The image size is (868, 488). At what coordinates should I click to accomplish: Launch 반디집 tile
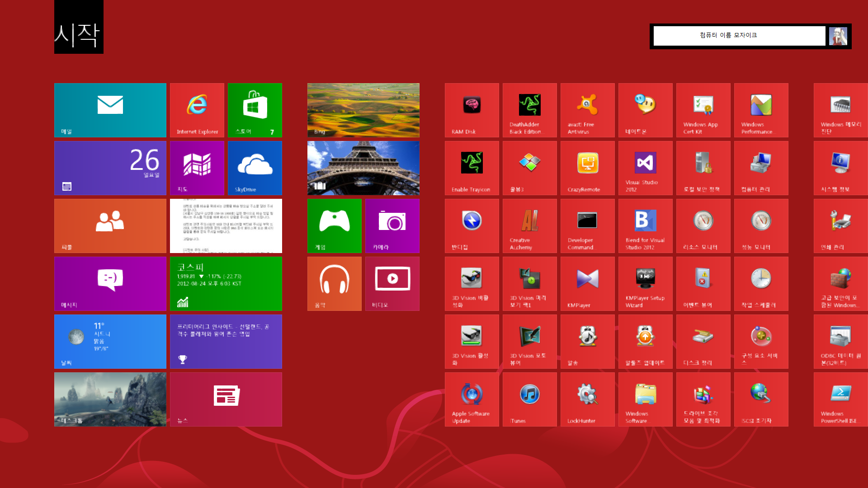[472, 226]
